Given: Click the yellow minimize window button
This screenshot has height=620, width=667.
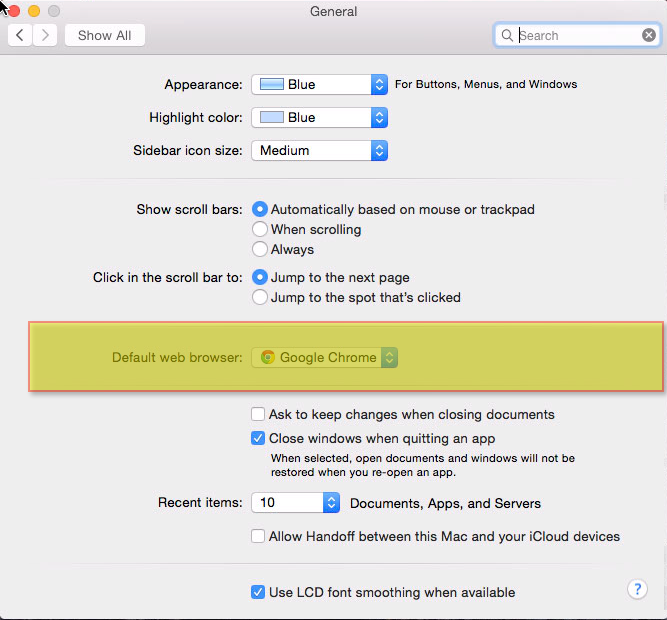Looking at the screenshot, I should pyautogui.click(x=33, y=11).
